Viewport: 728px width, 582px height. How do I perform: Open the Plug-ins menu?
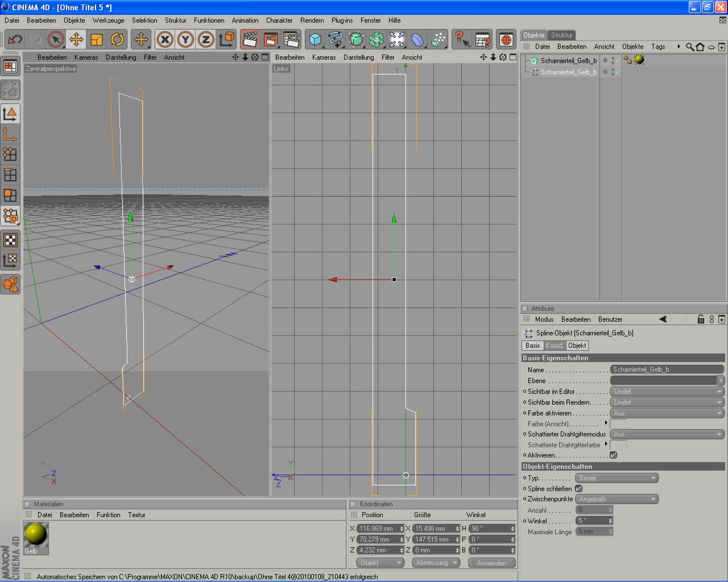tap(342, 20)
